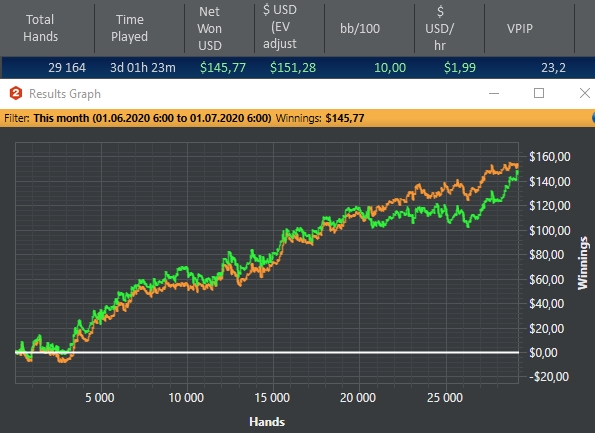Screen dimensions: 595x433
Task: Minimize the Results Graph window
Action: point(494,93)
